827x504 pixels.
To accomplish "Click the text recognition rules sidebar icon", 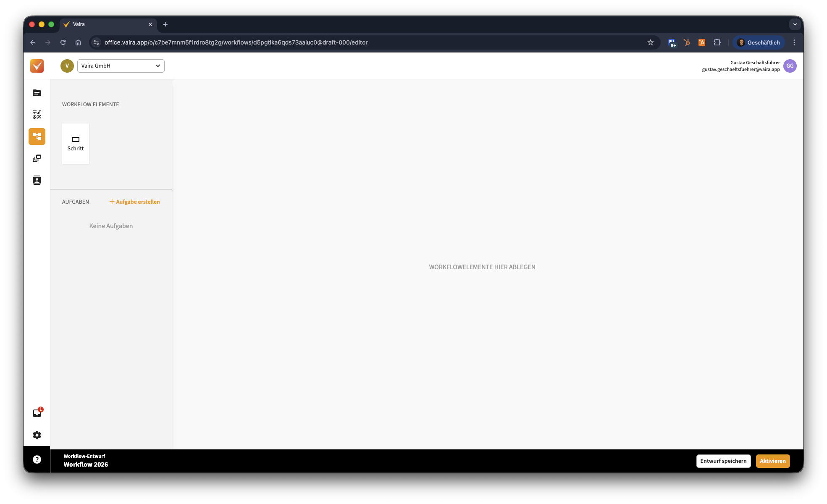I will click(x=37, y=115).
